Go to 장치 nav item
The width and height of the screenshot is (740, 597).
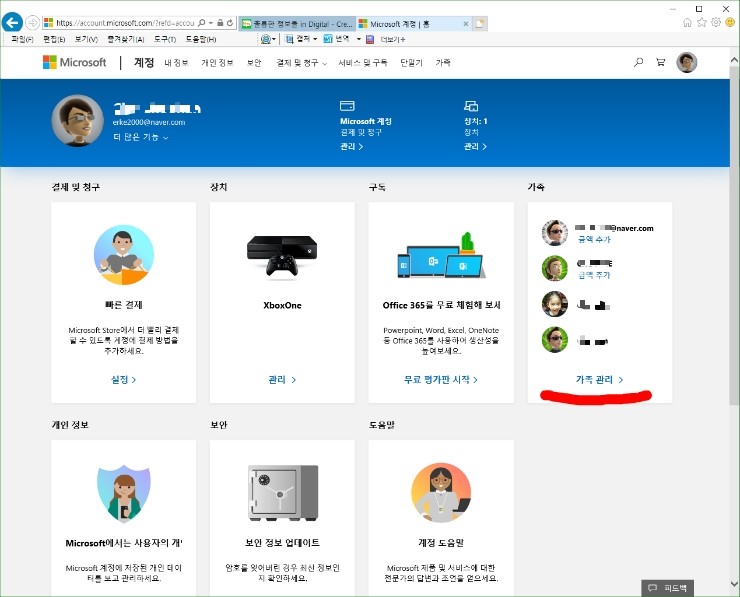(412, 63)
